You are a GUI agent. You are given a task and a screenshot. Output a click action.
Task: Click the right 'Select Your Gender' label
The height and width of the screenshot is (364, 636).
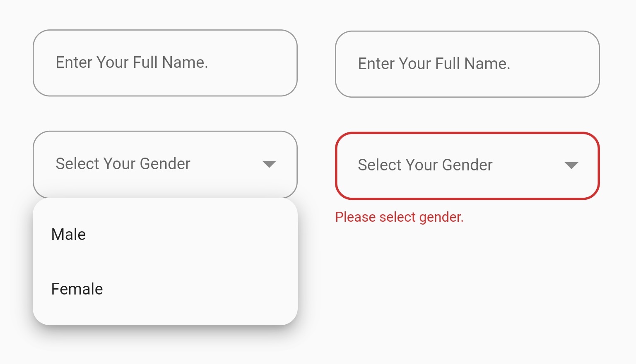pos(425,165)
